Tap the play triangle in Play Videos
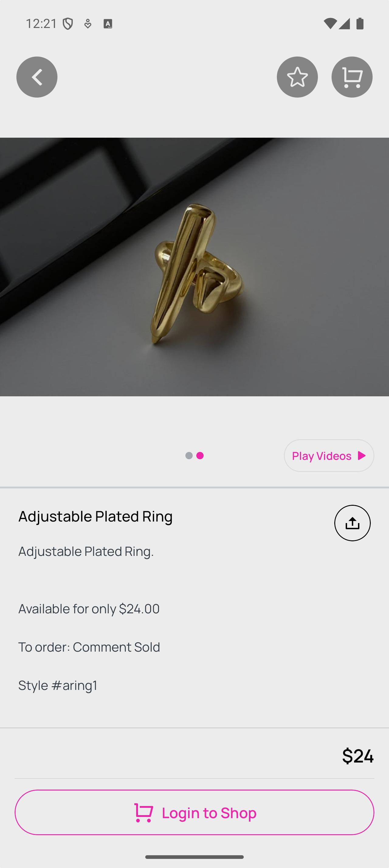 pos(362,456)
